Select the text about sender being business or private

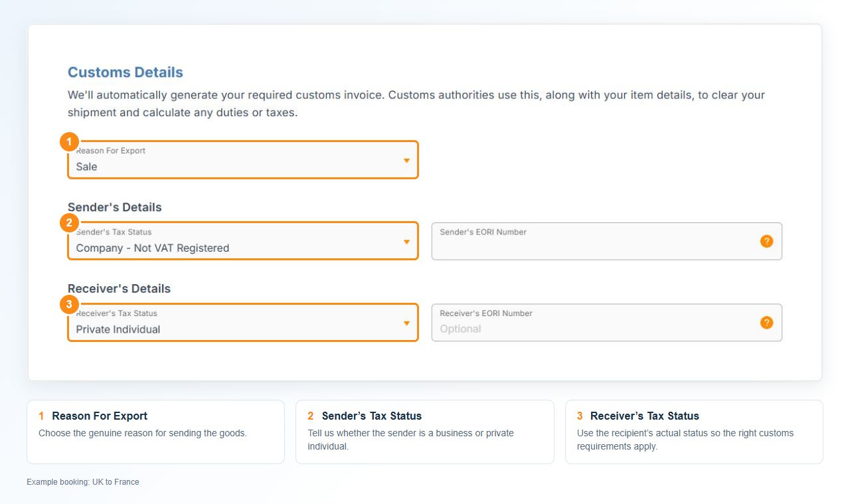[x=410, y=440]
